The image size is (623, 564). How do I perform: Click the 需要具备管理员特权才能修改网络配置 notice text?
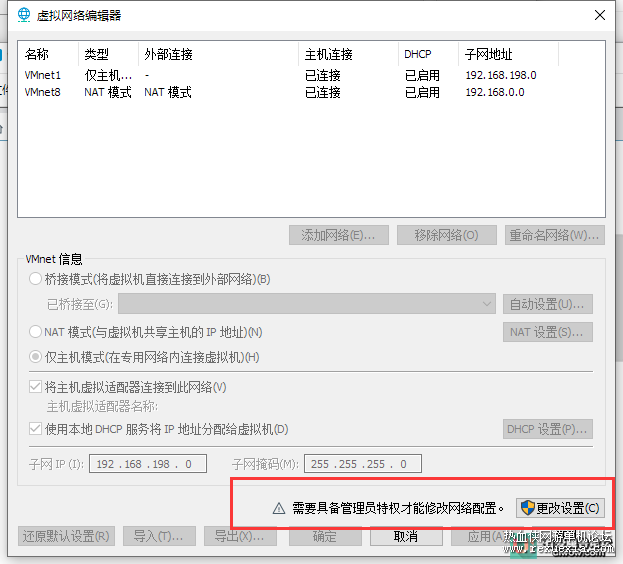click(398, 508)
